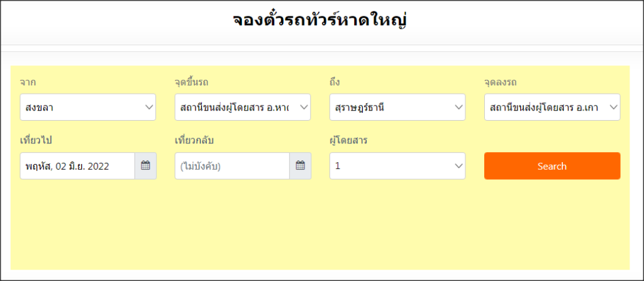The width and height of the screenshot is (644, 281).
Task: Open the เที่ยวกลับ return calendar icon
Action: pyautogui.click(x=300, y=166)
